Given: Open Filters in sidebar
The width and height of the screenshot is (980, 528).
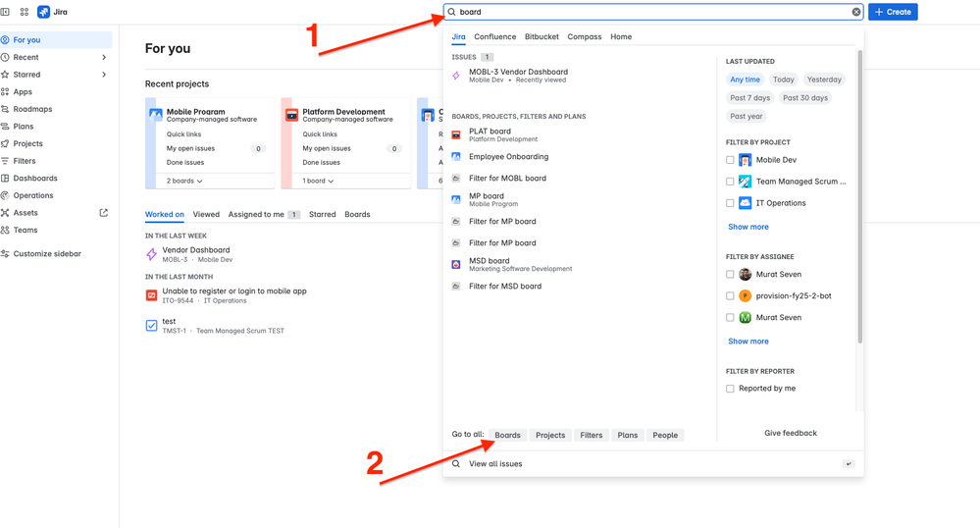Looking at the screenshot, I should click(25, 161).
